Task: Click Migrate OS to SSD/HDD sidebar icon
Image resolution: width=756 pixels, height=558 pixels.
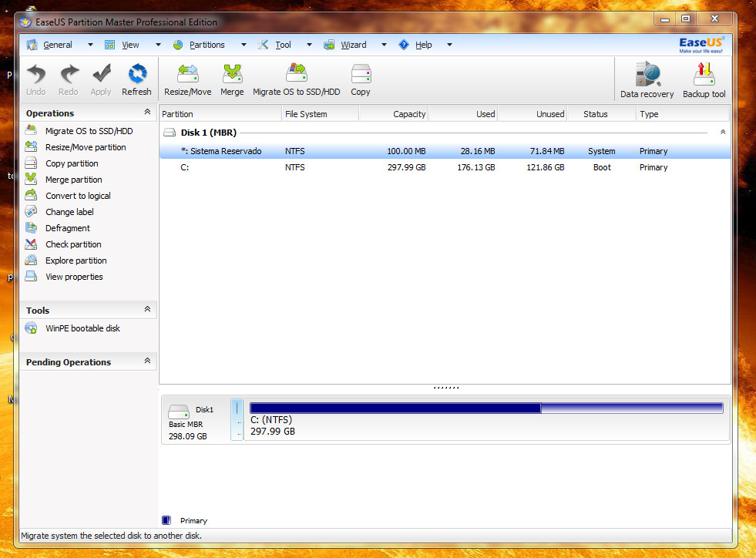Action: click(32, 130)
